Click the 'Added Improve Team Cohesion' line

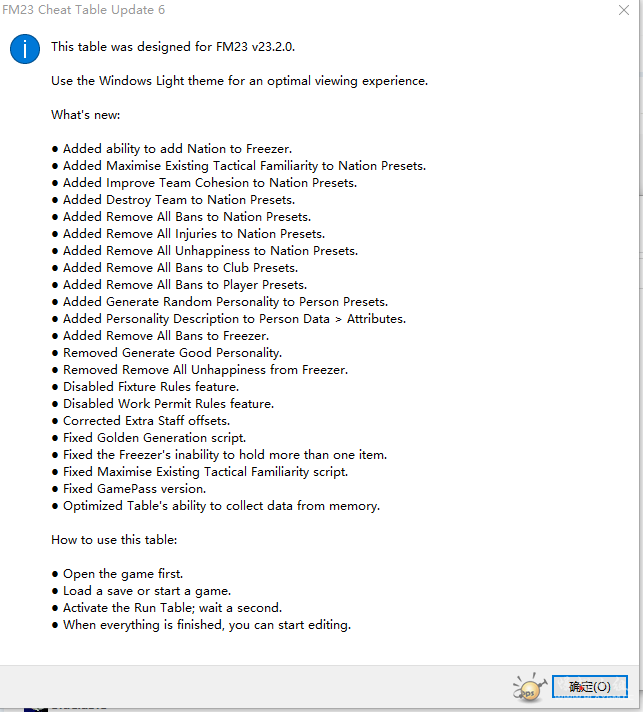[209, 183]
